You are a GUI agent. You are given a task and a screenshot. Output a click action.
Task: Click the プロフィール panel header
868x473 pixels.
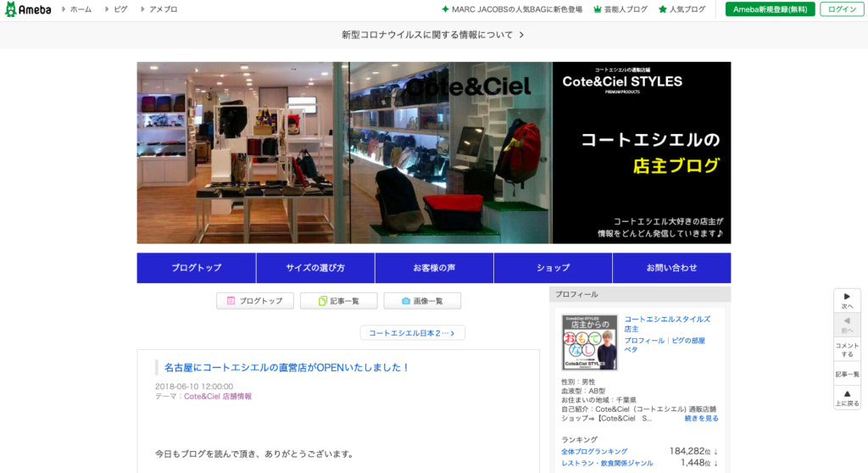pos(640,295)
